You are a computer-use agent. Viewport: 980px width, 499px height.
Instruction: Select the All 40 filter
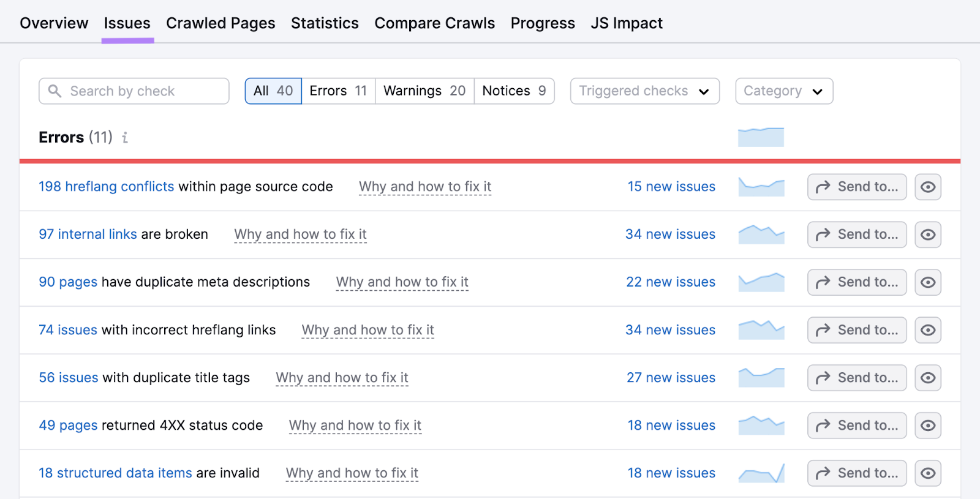pyautogui.click(x=273, y=91)
